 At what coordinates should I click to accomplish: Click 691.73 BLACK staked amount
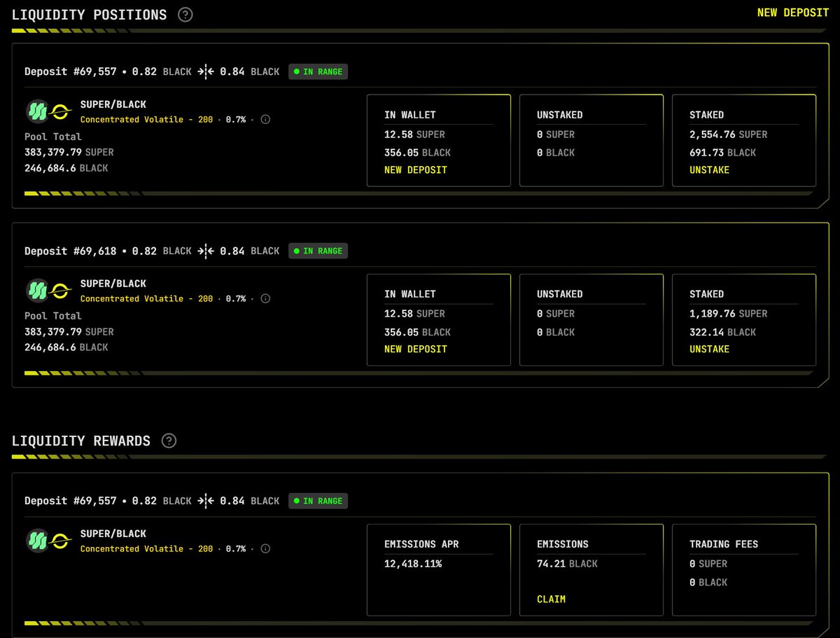coord(722,153)
